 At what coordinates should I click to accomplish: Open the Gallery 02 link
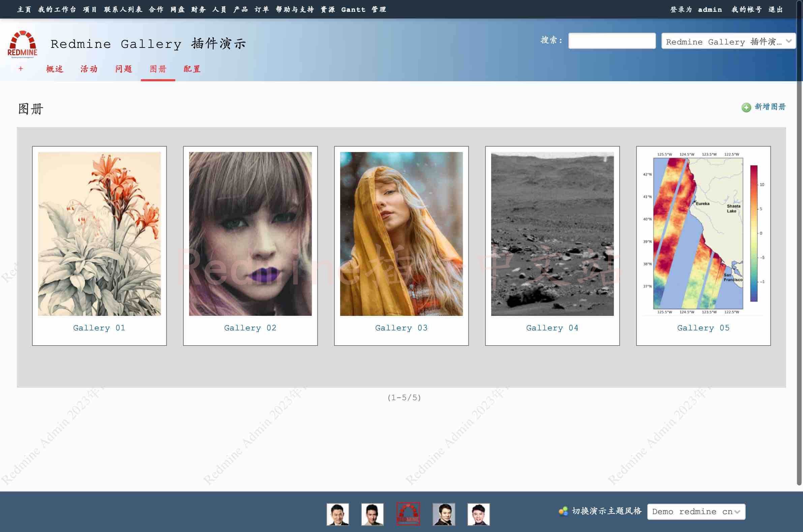tap(250, 328)
